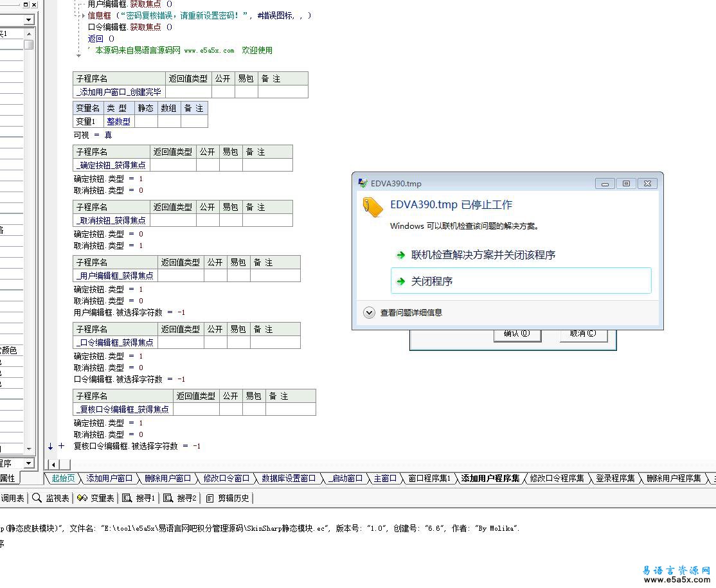
Task: Click the 静态 cell in 变量1 row
Action: [146, 121]
